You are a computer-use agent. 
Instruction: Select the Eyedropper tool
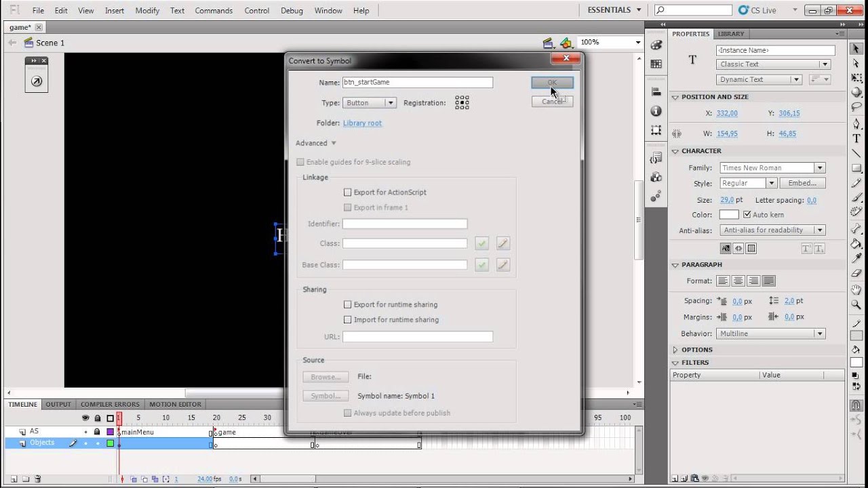coord(856,259)
